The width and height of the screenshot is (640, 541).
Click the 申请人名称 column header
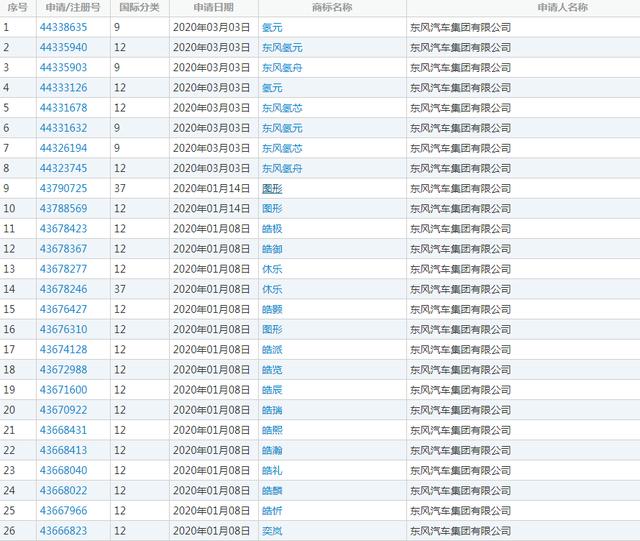click(562, 7)
